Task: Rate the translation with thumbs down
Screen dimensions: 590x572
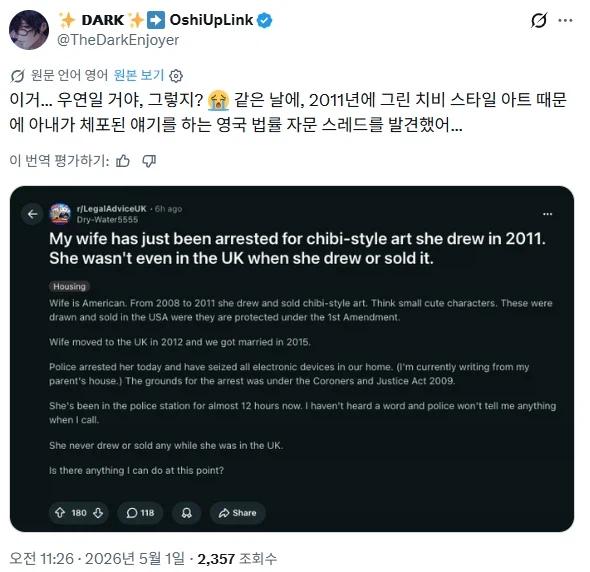Action: [x=149, y=161]
